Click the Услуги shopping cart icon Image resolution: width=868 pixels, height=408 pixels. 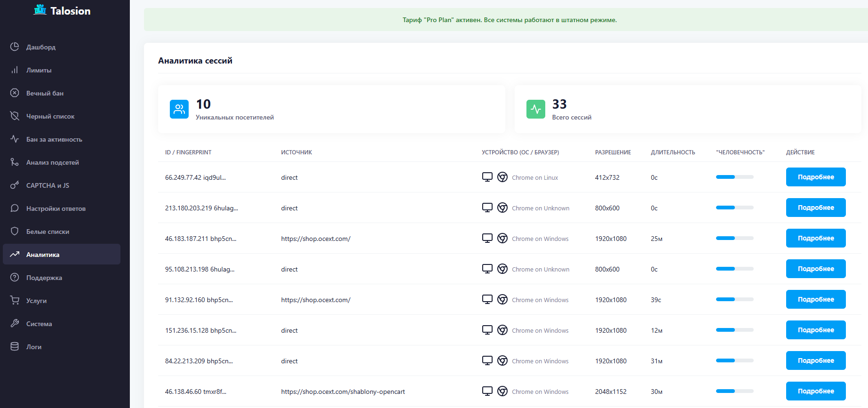tap(15, 300)
